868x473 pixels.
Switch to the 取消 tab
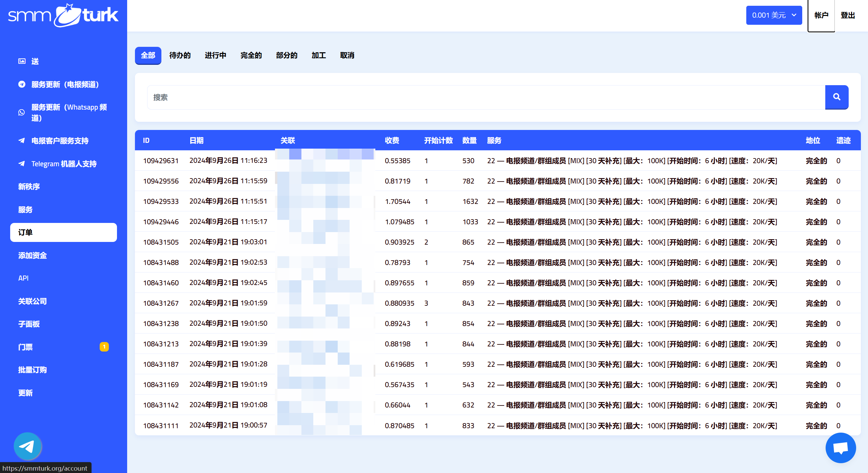347,55
